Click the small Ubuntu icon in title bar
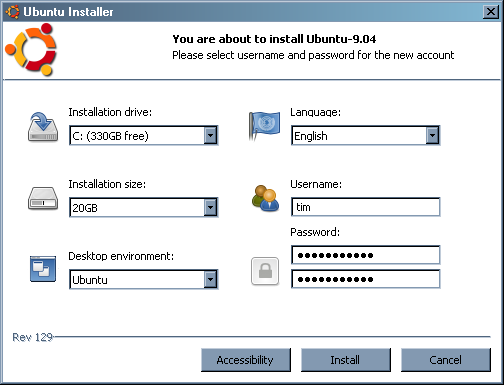This screenshot has width=504, height=385. 12,12
